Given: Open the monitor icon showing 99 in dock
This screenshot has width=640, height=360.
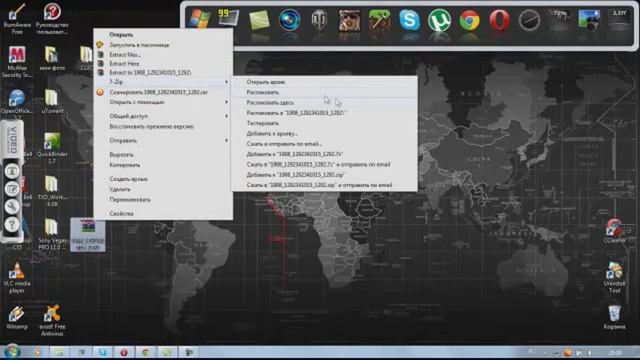Looking at the screenshot, I should pyautogui.click(x=229, y=19).
